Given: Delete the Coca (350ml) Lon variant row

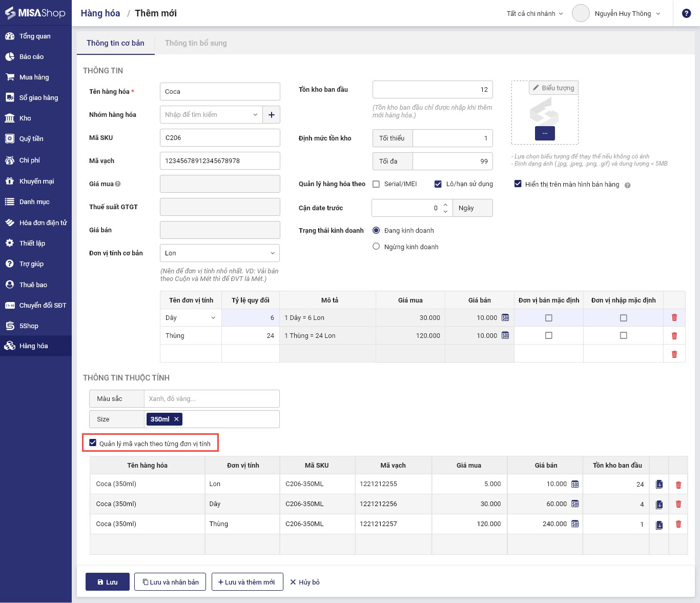Looking at the screenshot, I should tap(678, 484).
